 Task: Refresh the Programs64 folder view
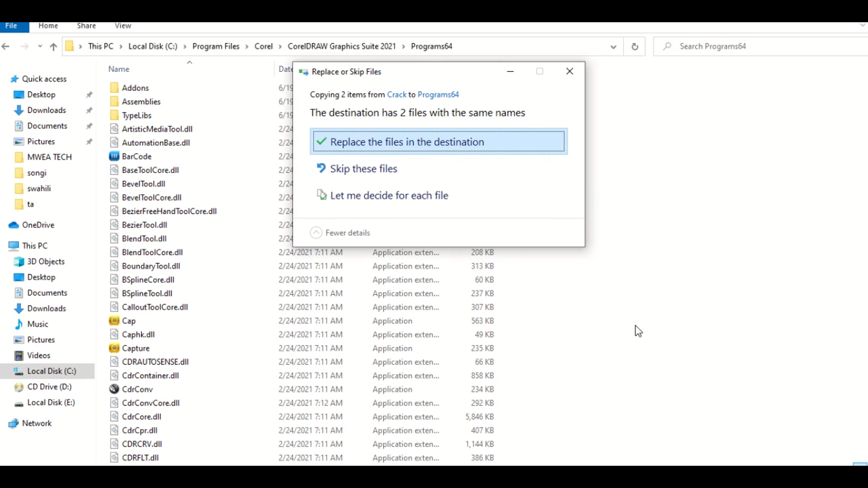coord(635,46)
